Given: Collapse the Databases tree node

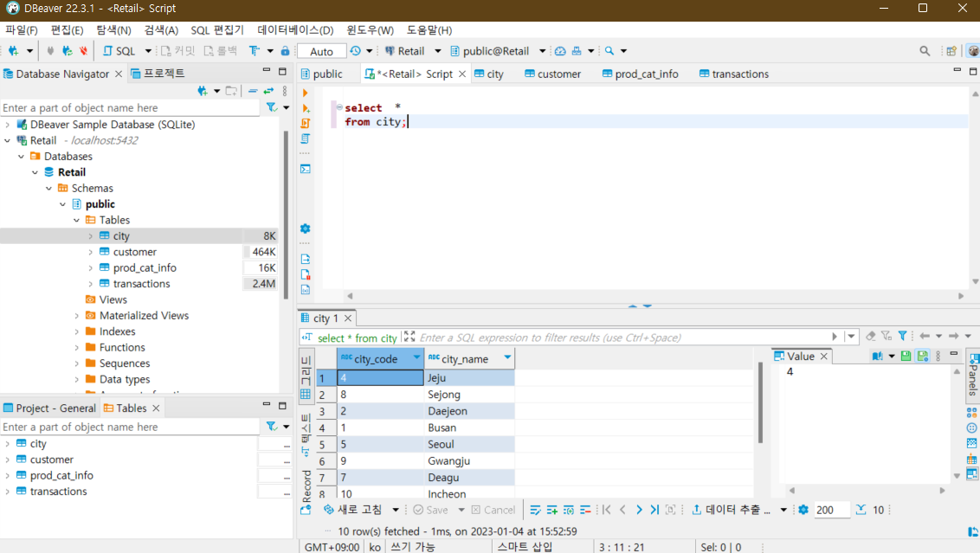Looking at the screenshot, I should pos(22,157).
